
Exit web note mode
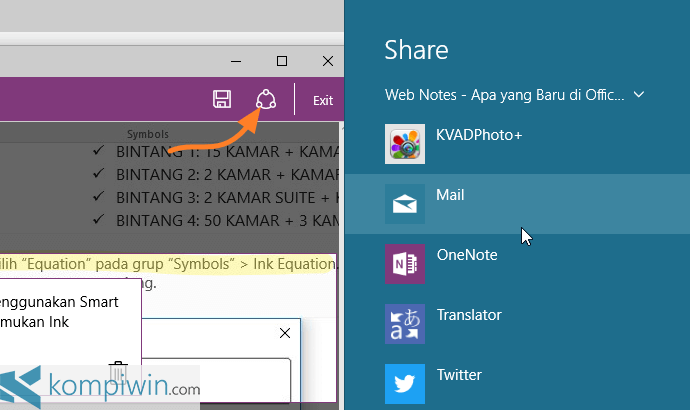[323, 101]
